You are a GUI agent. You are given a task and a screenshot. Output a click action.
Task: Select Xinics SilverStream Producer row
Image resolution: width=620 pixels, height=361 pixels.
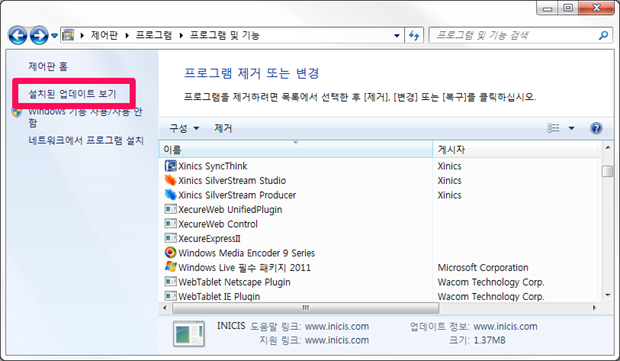tap(380, 195)
